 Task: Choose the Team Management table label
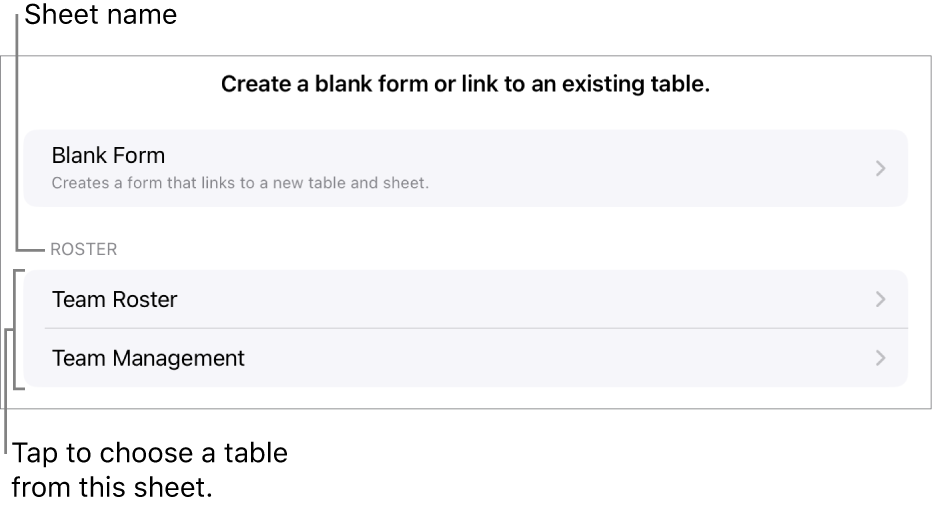tap(148, 357)
